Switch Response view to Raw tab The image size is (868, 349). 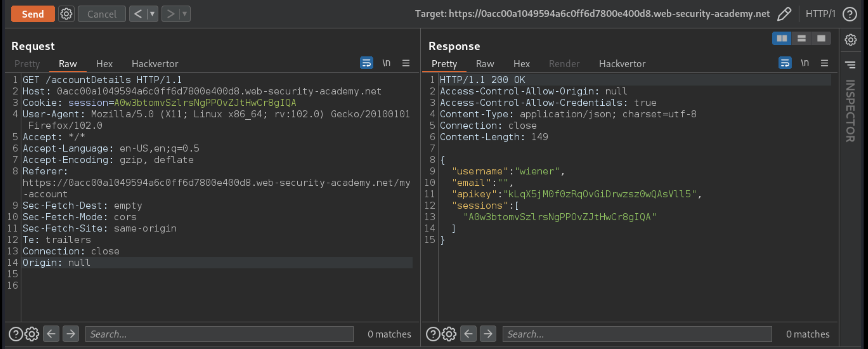485,64
